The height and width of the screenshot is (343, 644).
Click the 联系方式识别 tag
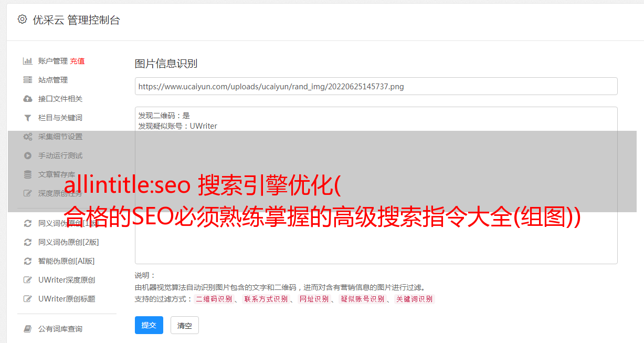pos(266,299)
